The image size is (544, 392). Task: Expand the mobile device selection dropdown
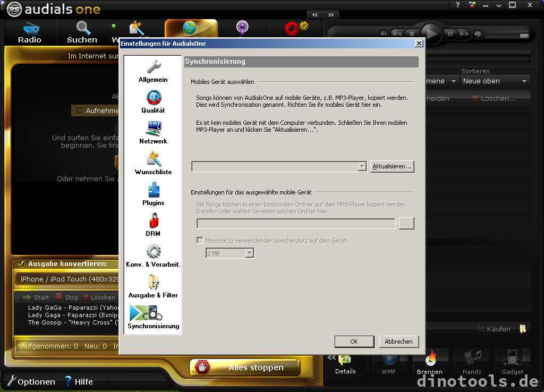[362, 166]
